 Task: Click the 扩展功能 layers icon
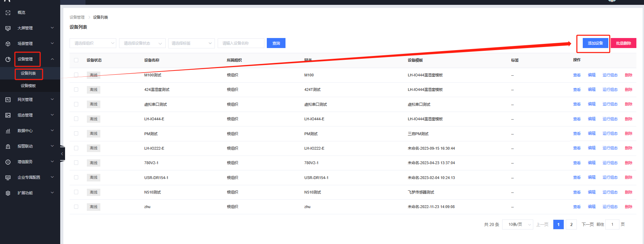click(x=8, y=193)
